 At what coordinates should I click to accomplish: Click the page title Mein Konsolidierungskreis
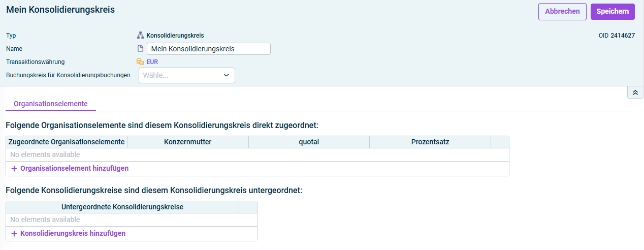60,10
